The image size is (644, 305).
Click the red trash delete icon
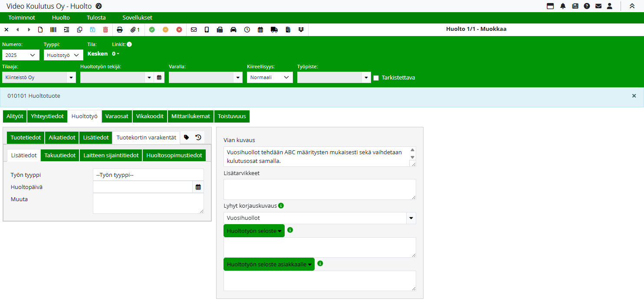(105, 30)
